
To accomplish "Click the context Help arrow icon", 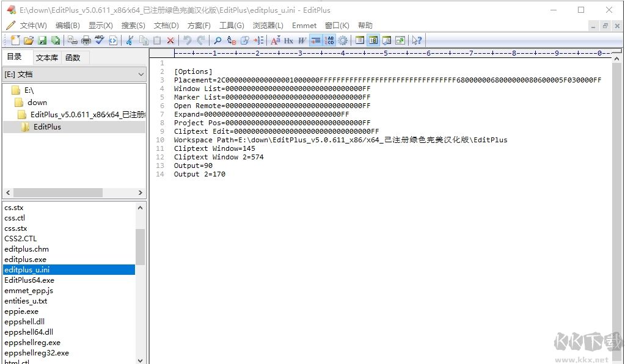I will [x=417, y=40].
